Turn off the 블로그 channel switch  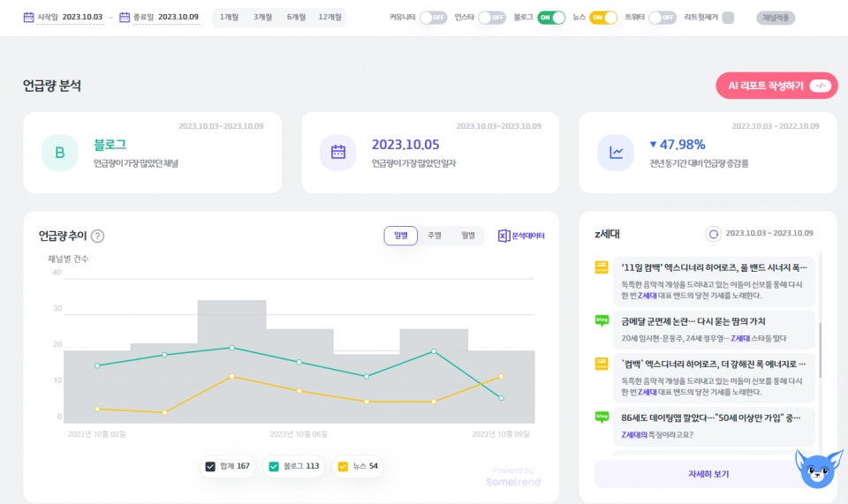(551, 18)
